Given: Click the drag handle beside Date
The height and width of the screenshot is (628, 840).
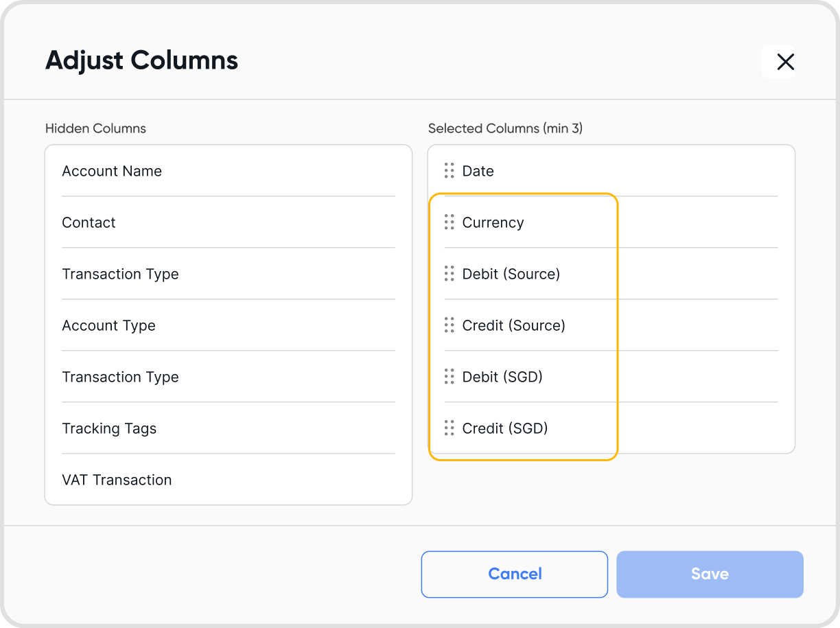Looking at the screenshot, I should (450, 171).
